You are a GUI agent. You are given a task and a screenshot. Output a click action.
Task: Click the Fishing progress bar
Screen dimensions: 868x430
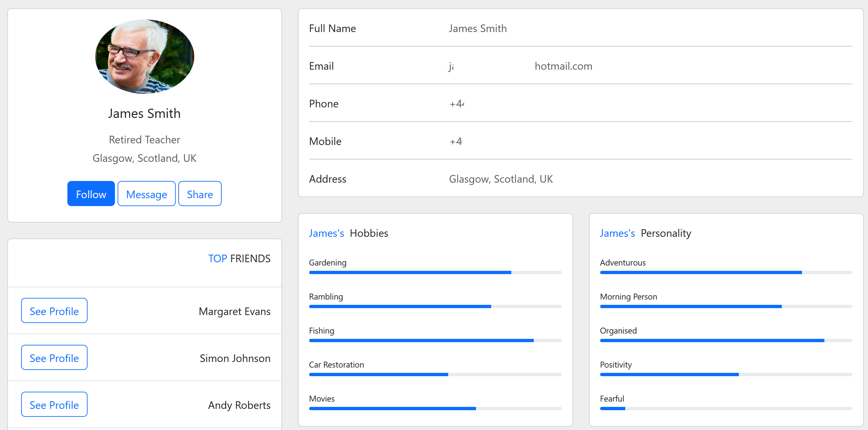pos(435,340)
